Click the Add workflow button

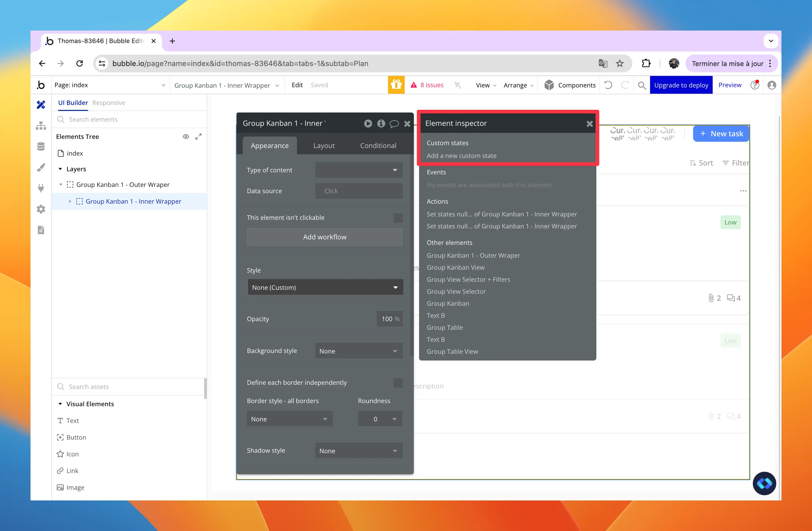[324, 237]
